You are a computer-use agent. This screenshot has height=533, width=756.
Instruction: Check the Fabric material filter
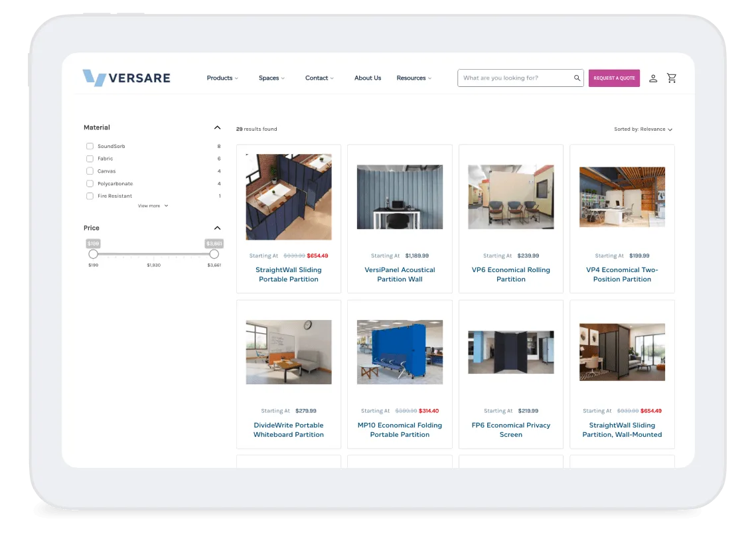90,159
